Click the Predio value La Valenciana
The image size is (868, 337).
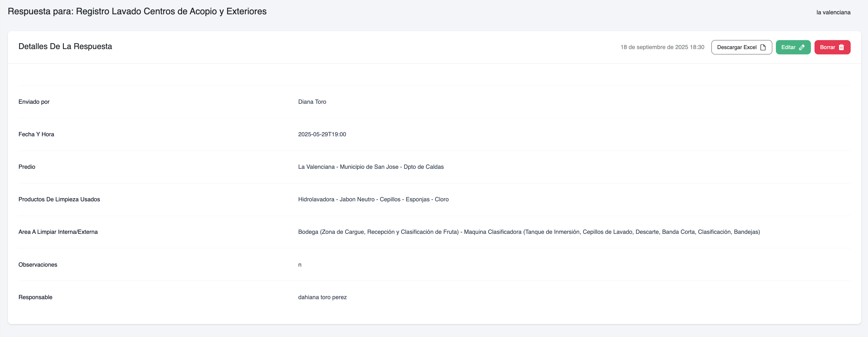371,167
